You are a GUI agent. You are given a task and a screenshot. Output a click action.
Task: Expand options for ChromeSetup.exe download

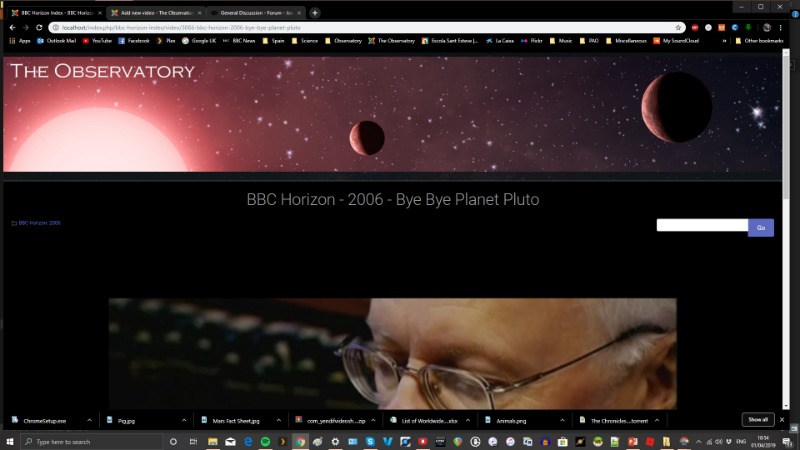[89, 420]
